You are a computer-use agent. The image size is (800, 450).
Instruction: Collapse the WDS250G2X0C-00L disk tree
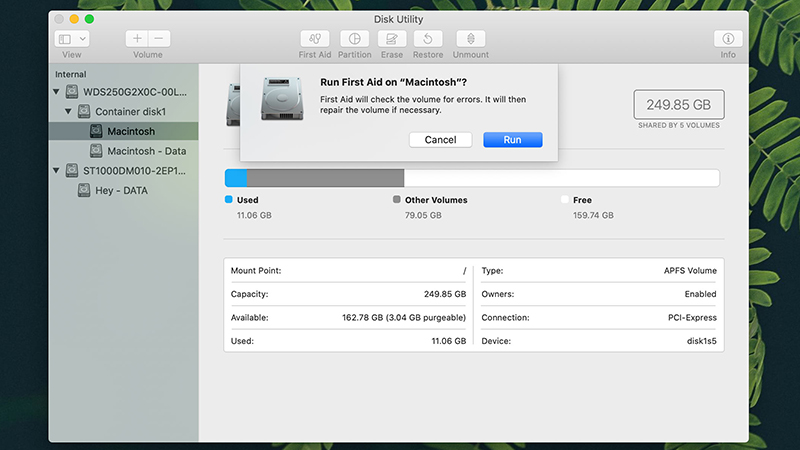[56, 92]
